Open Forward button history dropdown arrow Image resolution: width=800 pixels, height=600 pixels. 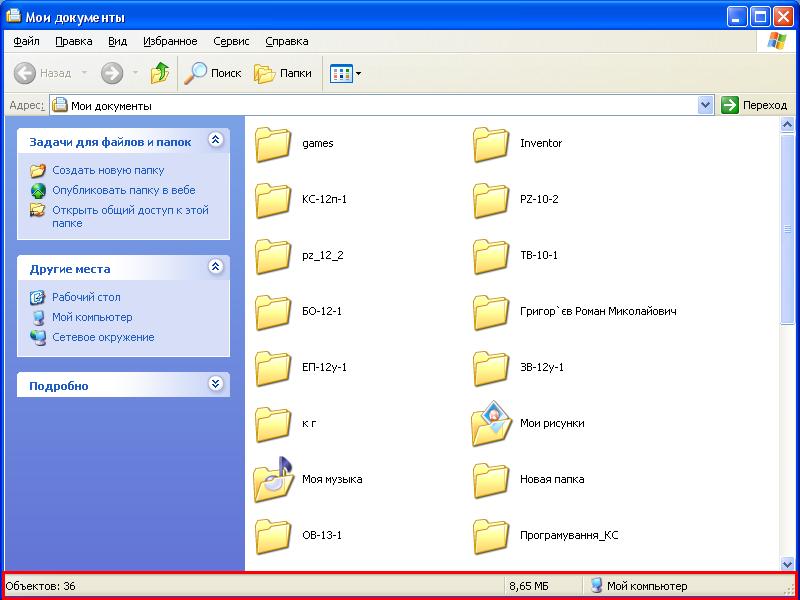click(135, 73)
